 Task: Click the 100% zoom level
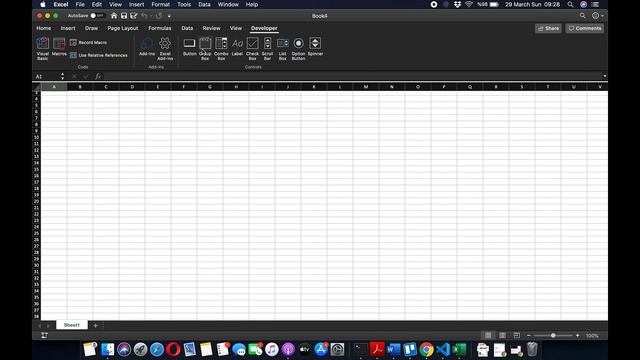[592, 336]
